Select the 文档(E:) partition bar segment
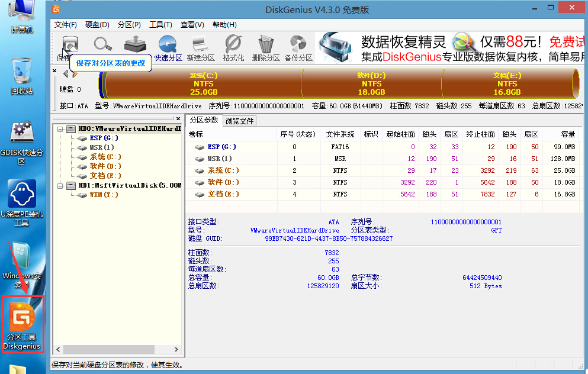 (x=507, y=84)
